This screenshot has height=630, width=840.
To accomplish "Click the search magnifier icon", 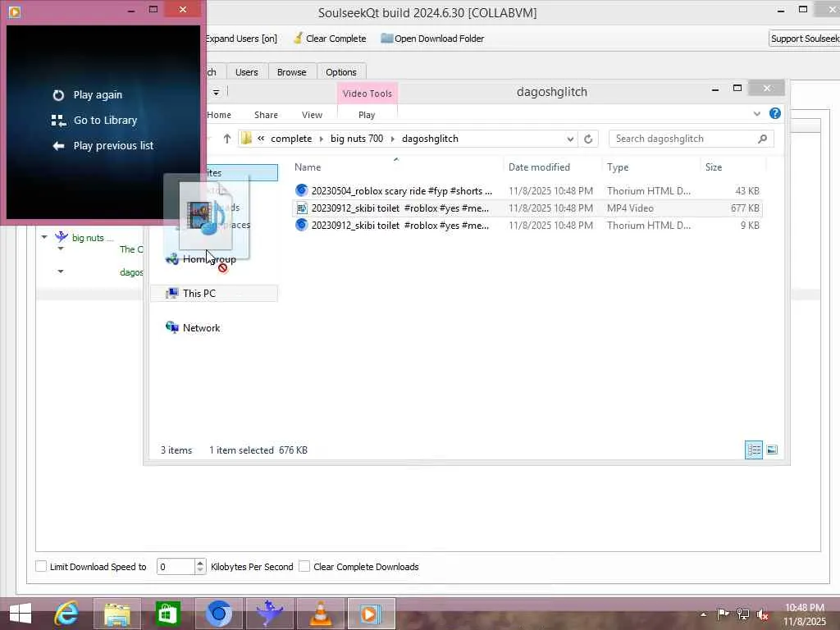I will (x=762, y=139).
